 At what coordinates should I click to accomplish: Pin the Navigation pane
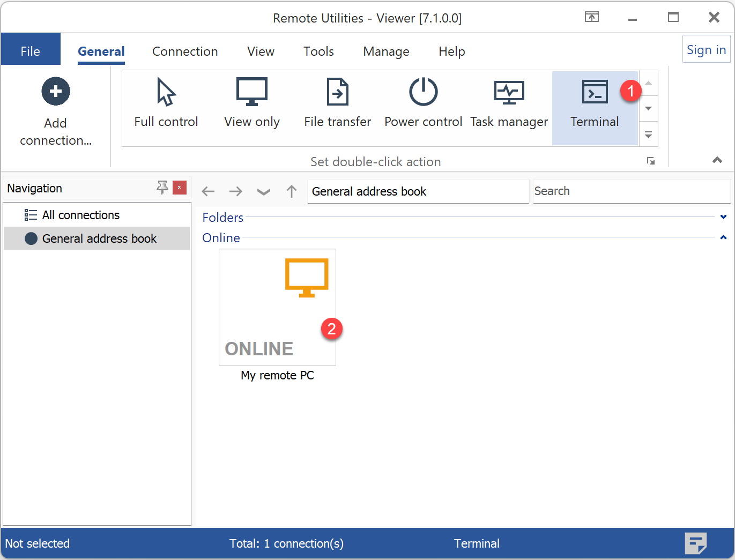coord(162,187)
